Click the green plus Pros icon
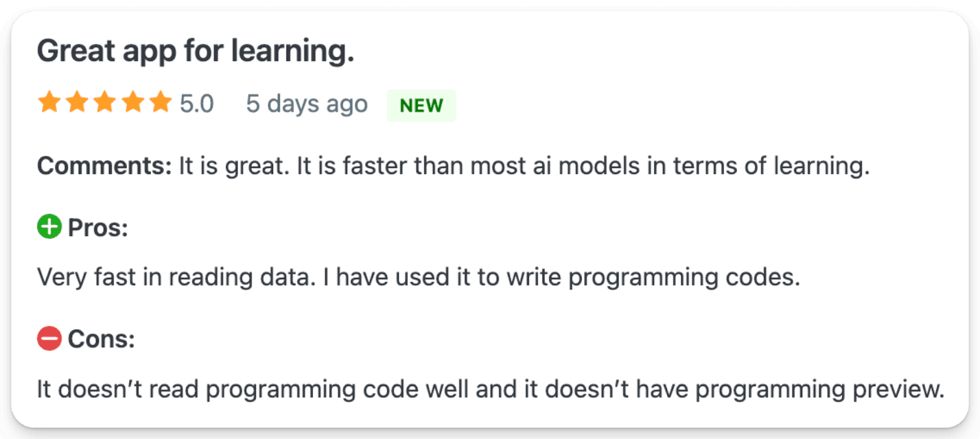The height and width of the screenshot is (439, 980). (50, 227)
